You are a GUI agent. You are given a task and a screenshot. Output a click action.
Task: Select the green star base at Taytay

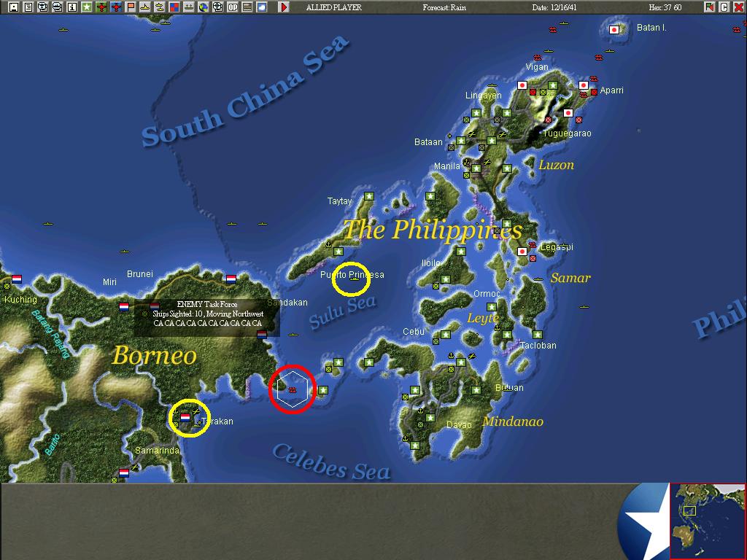click(x=368, y=195)
